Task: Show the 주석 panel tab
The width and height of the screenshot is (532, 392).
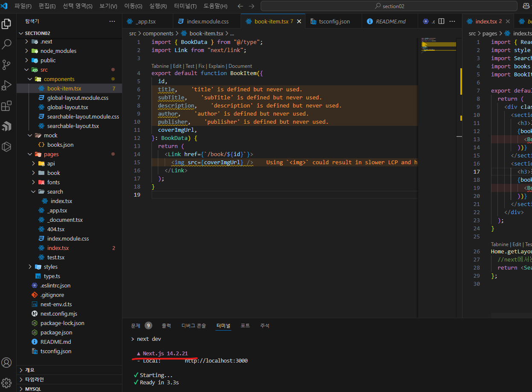Action: pyautogui.click(x=265, y=325)
